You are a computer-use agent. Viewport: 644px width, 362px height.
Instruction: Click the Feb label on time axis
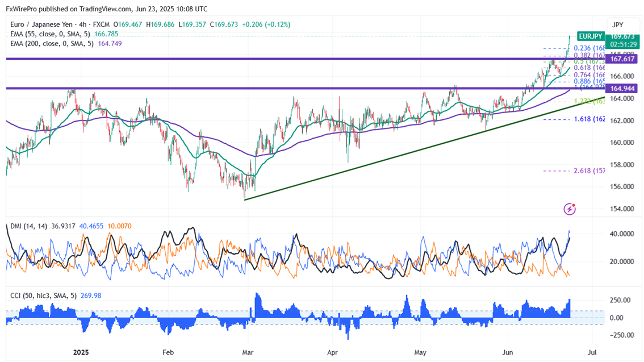(168, 352)
